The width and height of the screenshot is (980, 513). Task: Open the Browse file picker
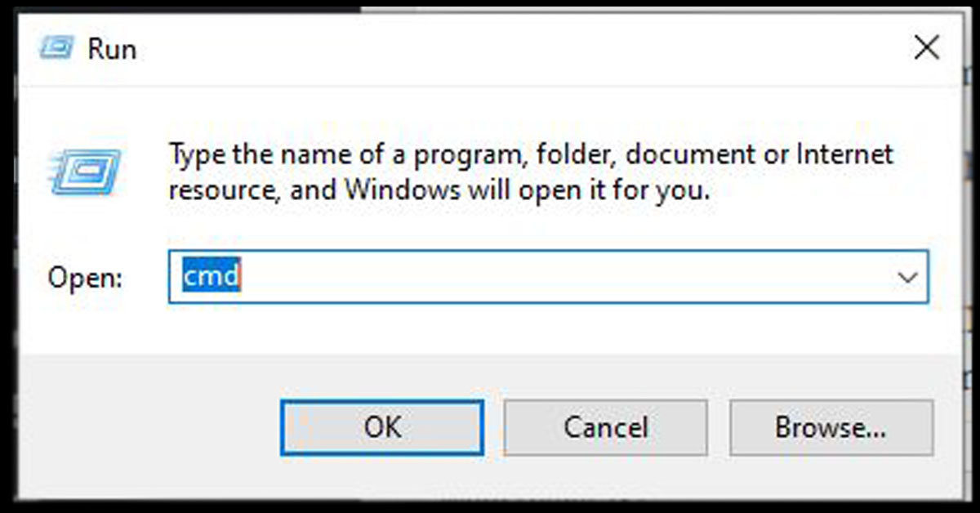(x=831, y=427)
